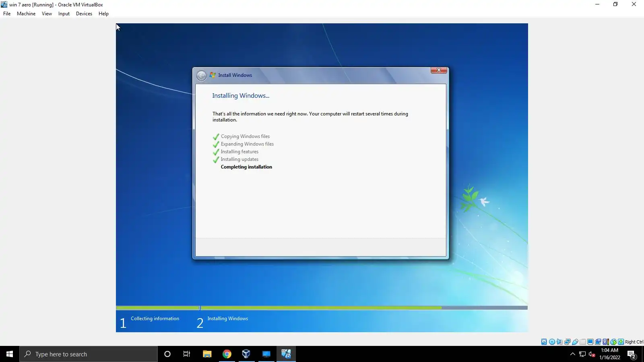
Task: Open the Input menu
Action: [x=64, y=14]
